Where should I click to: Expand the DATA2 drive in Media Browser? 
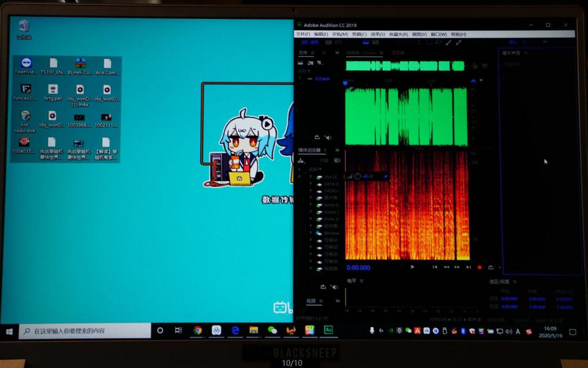click(310, 191)
